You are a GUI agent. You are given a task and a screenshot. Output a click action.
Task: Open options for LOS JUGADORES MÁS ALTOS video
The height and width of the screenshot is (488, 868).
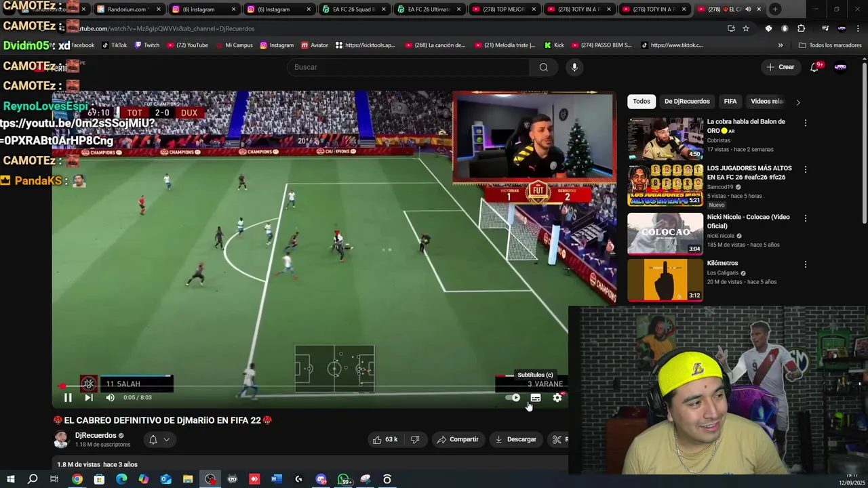pos(805,169)
